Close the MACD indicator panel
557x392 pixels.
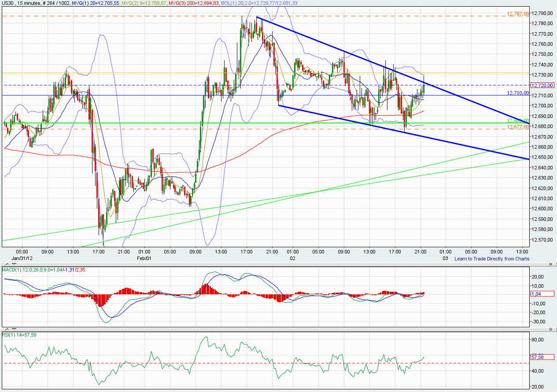(551, 264)
